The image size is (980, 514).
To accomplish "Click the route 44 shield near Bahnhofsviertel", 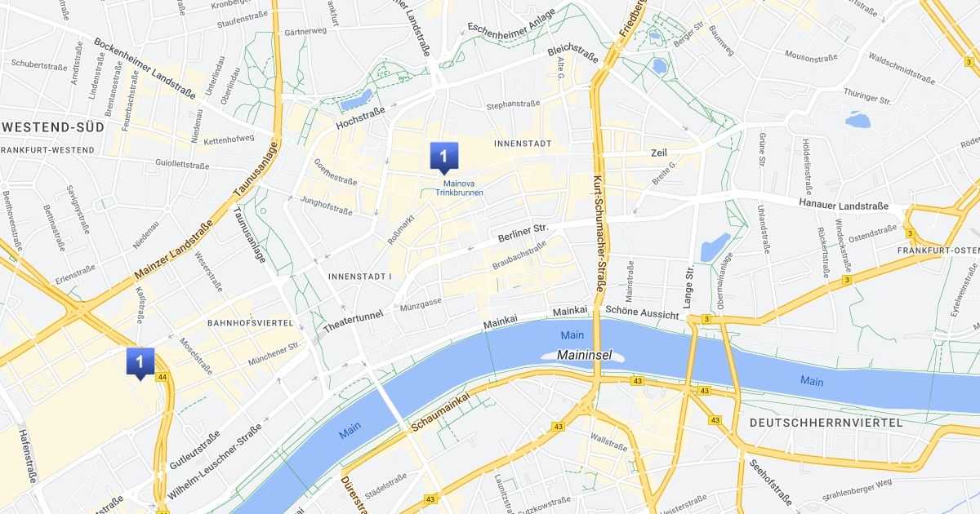I will point(163,377).
